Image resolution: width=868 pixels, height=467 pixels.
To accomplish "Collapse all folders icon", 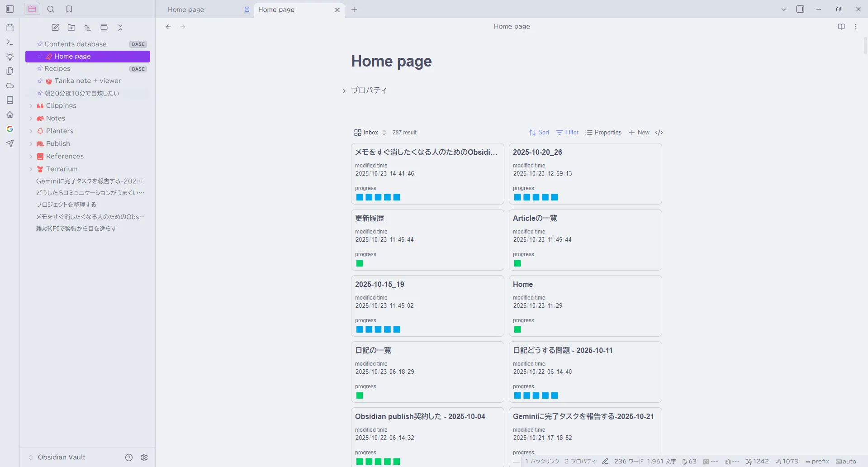I will [x=120, y=28].
